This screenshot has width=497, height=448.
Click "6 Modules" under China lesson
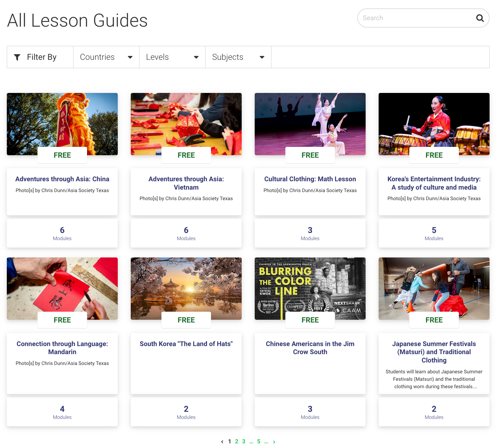point(62,233)
